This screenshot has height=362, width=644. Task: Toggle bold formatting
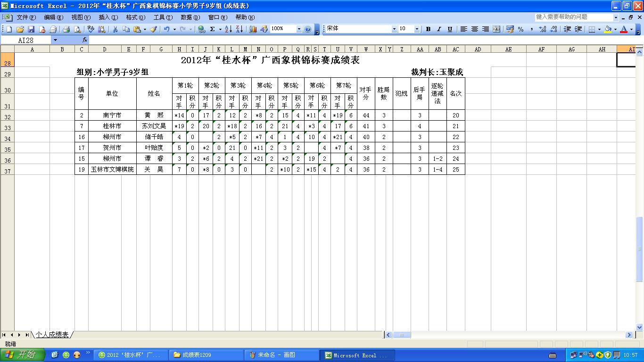coord(428,29)
